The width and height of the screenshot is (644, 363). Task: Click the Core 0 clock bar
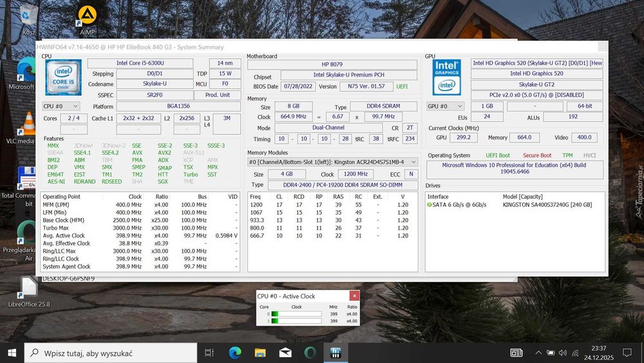tap(296, 313)
